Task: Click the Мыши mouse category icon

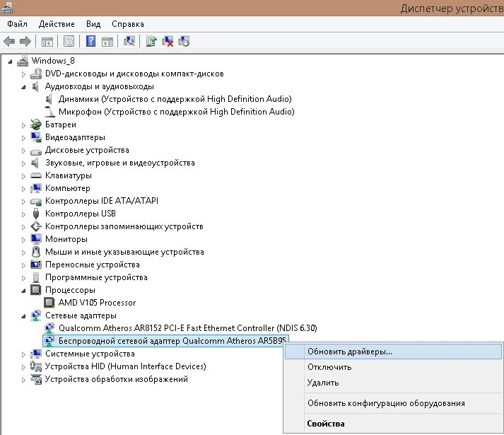Action: pyautogui.click(x=36, y=252)
